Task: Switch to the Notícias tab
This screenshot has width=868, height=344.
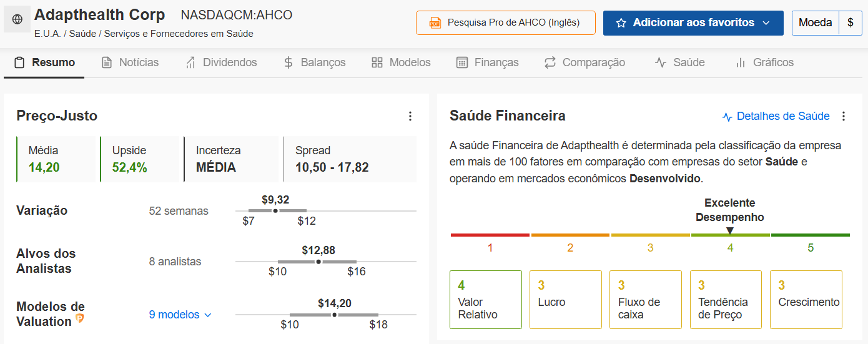Action: [131, 62]
